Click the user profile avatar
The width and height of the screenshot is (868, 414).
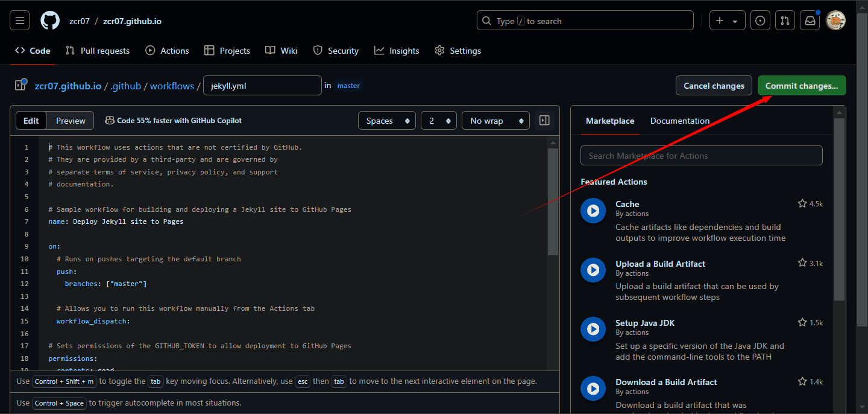point(835,21)
